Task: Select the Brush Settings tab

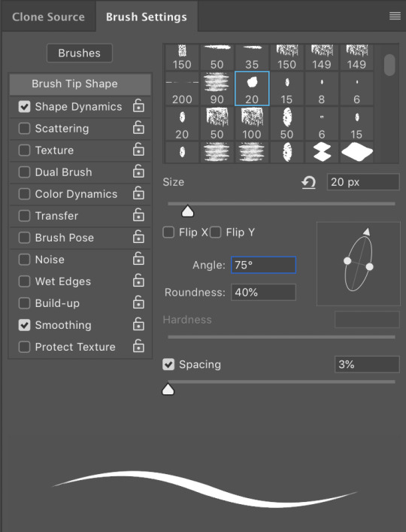Action: (147, 17)
